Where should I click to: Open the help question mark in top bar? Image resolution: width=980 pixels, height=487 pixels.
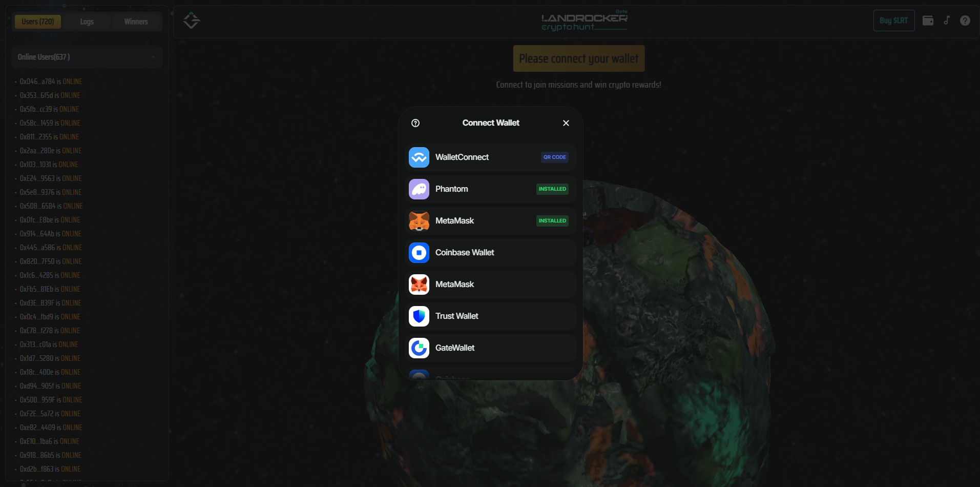[965, 21]
